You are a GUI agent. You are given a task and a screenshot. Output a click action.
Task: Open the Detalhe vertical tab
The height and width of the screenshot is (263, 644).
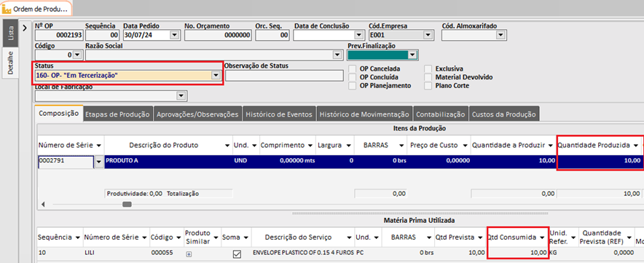coord(11,63)
